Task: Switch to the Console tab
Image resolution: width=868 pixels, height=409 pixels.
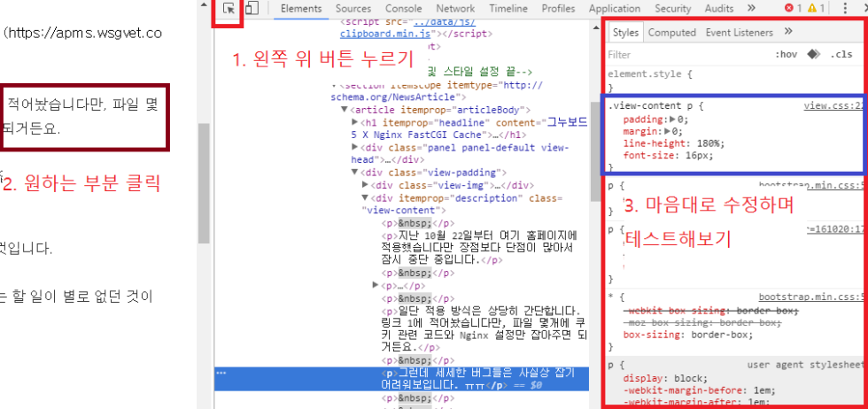Action: coord(403,9)
